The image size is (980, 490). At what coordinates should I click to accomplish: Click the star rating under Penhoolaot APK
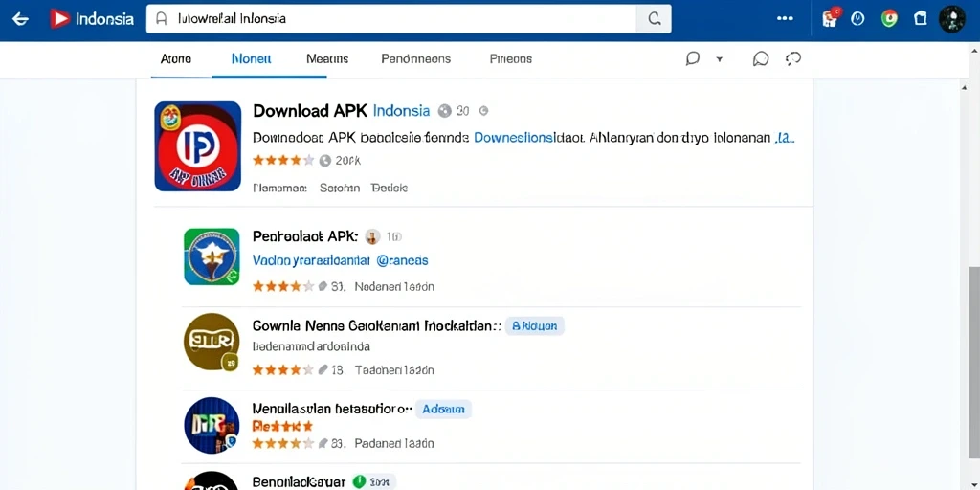(283, 287)
